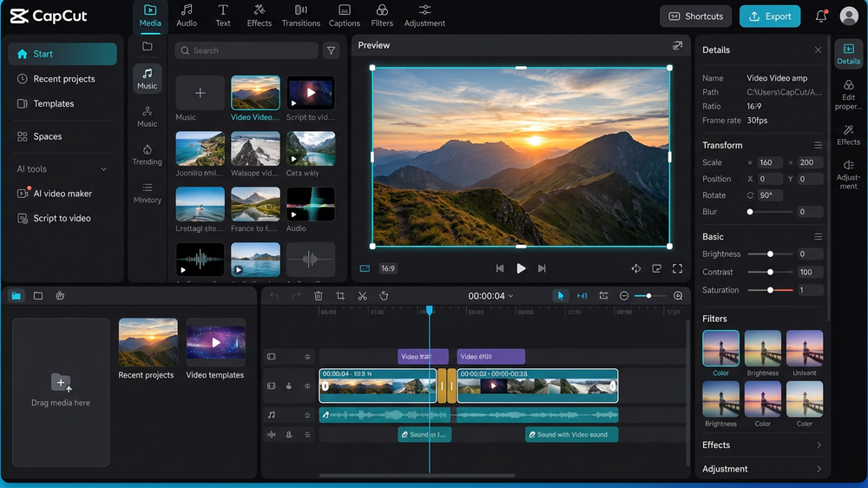
Task: Open the Effects tab in top toolbar
Action: coord(259,16)
